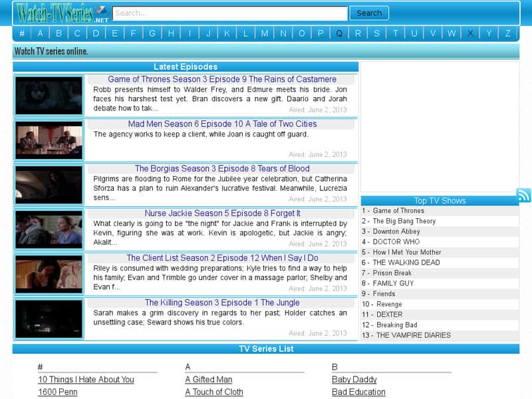Open THE WALKING DEAD top show
Image resolution: width=532 pixels, height=399 pixels.
click(x=406, y=263)
